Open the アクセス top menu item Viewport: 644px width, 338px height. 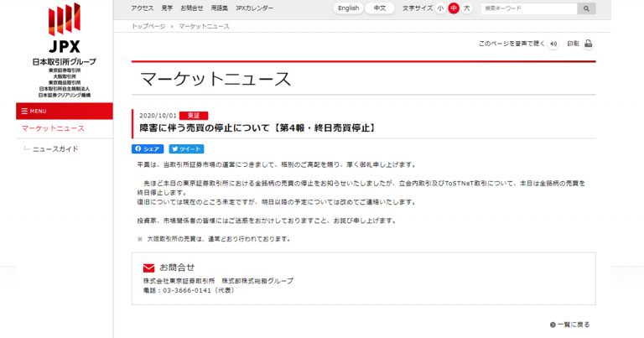142,8
